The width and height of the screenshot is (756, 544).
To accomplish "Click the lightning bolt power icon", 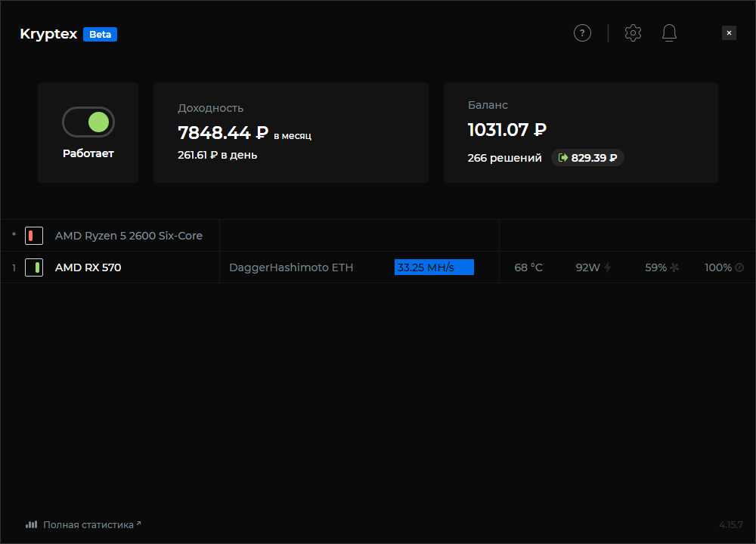I will [608, 267].
